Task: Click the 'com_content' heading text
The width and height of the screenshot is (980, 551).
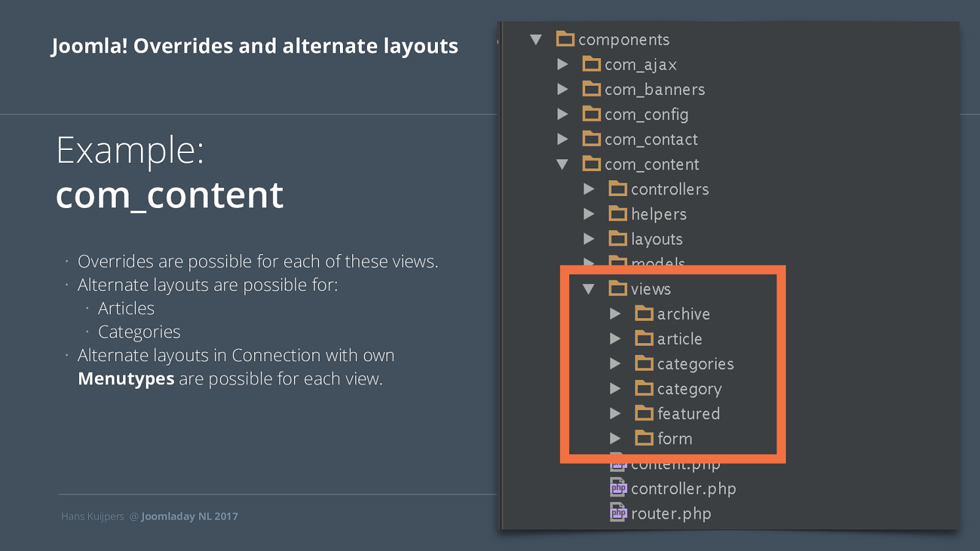Action: [x=170, y=196]
